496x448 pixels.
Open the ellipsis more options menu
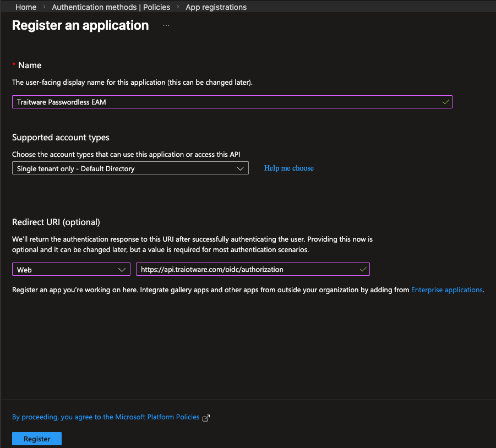166,25
